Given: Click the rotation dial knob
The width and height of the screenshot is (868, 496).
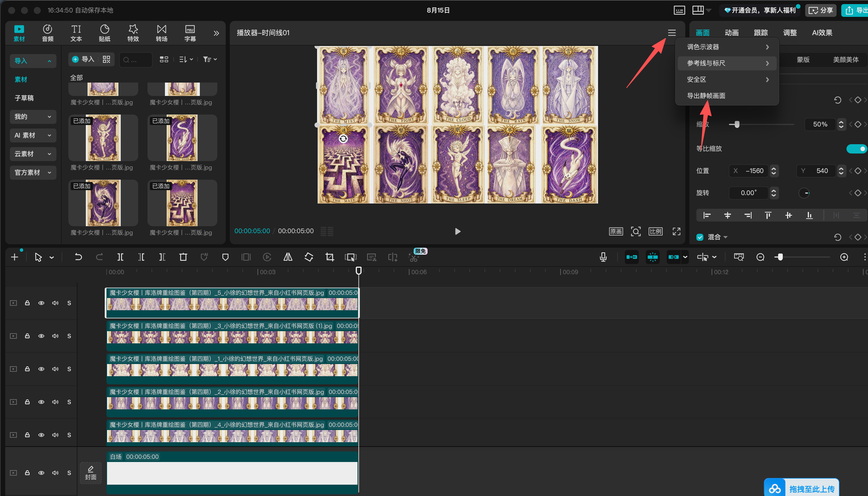Looking at the screenshot, I should [804, 193].
